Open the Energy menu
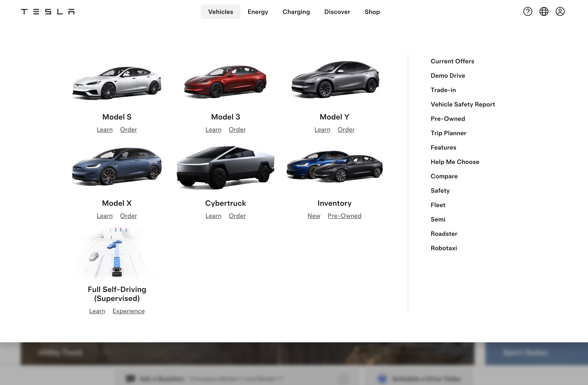The image size is (588, 385). click(258, 12)
